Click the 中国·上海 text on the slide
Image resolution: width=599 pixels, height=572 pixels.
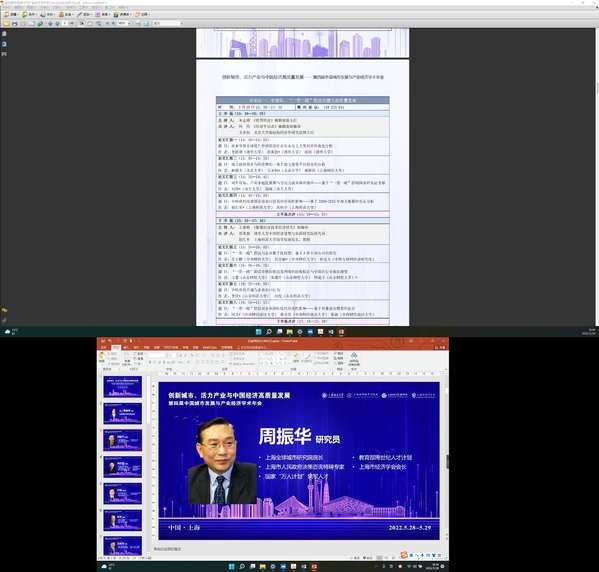tap(184, 528)
